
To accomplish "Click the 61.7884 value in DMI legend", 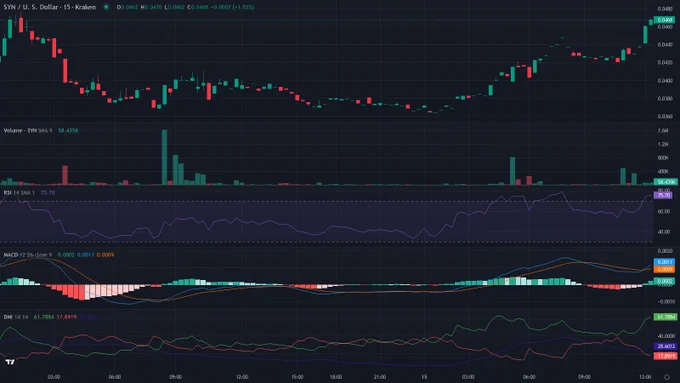I will (x=44, y=317).
